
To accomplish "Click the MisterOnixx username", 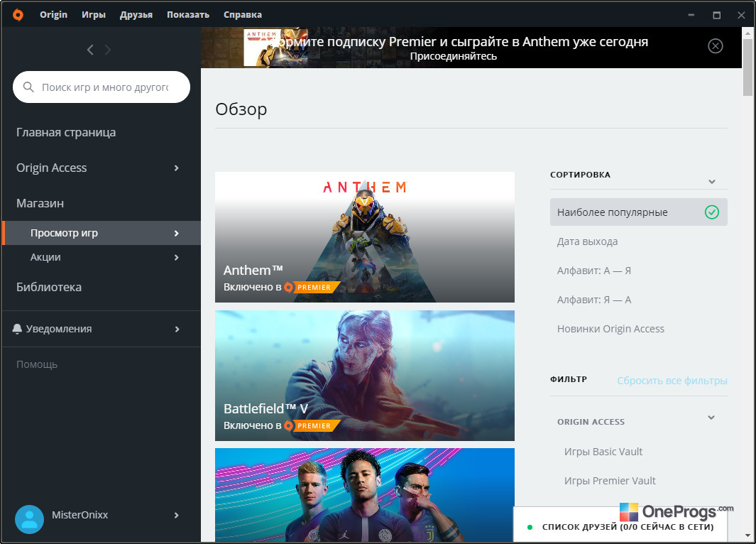I will pyautogui.click(x=80, y=515).
